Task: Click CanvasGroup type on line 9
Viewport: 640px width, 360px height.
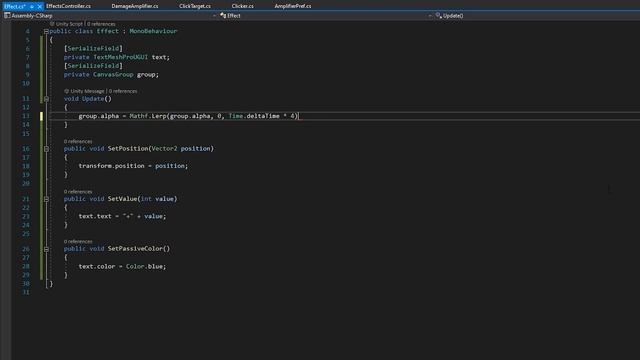Action: pyautogui.click(x=113, y=74)
